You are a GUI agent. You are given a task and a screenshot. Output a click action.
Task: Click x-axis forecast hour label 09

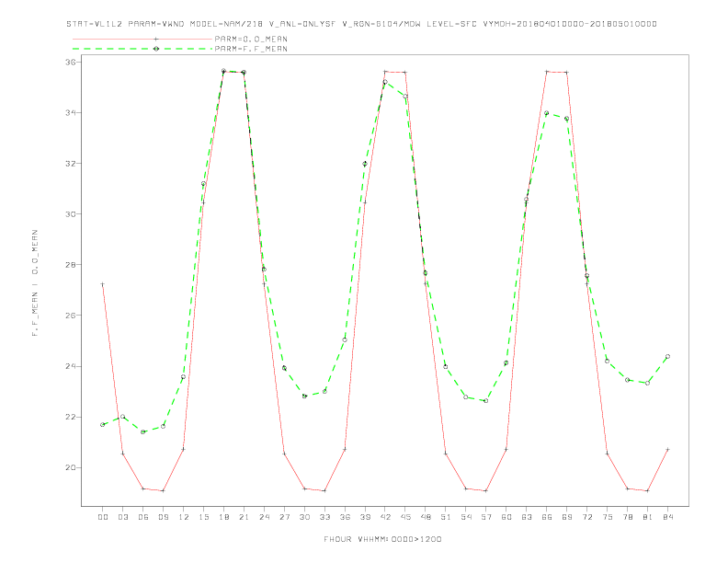(163, 517)
